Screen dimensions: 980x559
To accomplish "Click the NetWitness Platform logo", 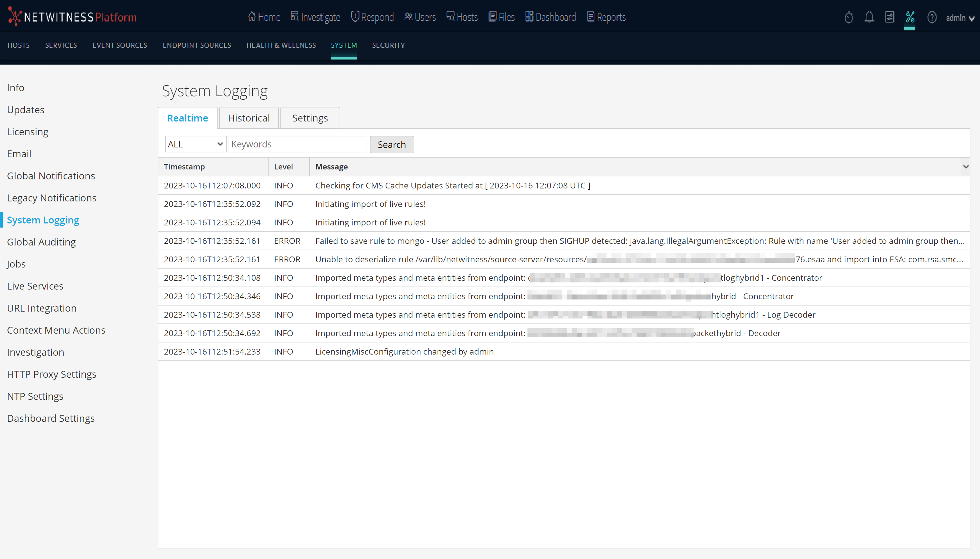I will [x=72, y=17].
